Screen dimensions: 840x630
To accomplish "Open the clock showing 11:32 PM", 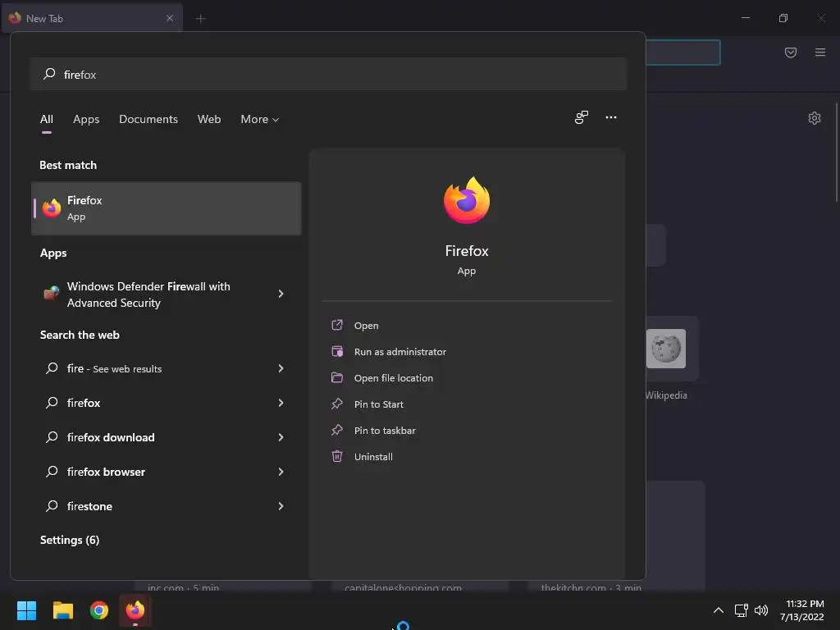I will 802,610.
